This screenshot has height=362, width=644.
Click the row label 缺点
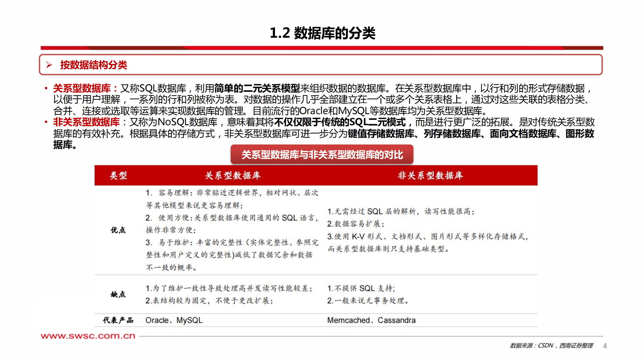coord(118,294)
